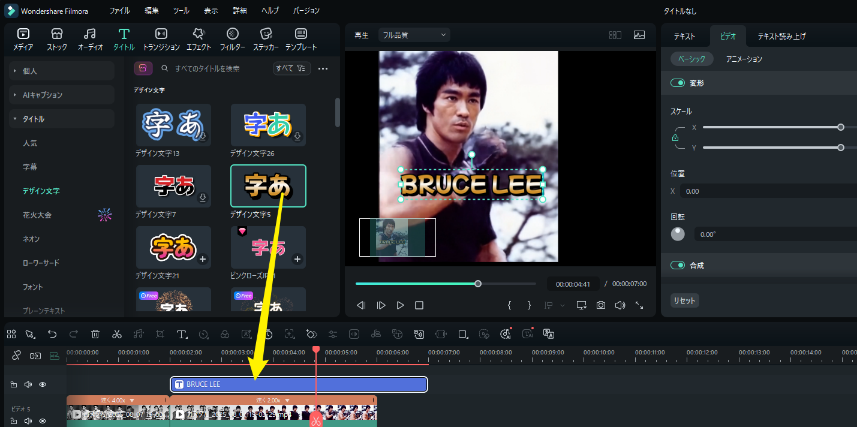This screenshot has height=427, width=857.
Task: Click the trash delete icon
Action: (x=95, y=334)
